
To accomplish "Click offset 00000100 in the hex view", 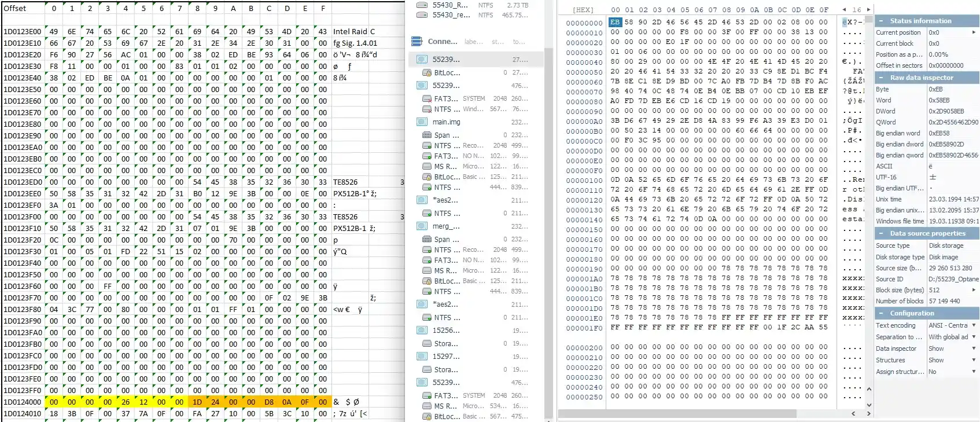I will [584, 180].
